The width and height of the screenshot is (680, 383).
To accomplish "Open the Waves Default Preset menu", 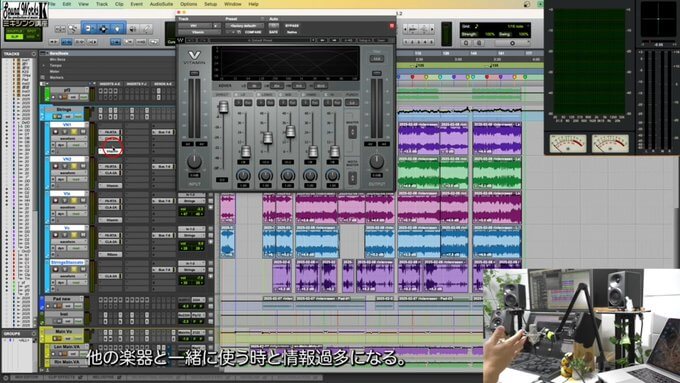I will point(261,40).
